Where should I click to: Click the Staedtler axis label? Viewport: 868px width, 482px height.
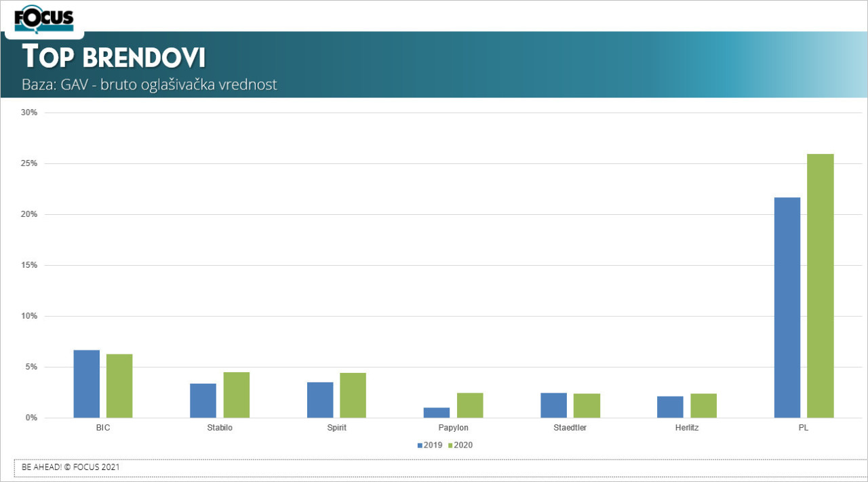[570, 428]
